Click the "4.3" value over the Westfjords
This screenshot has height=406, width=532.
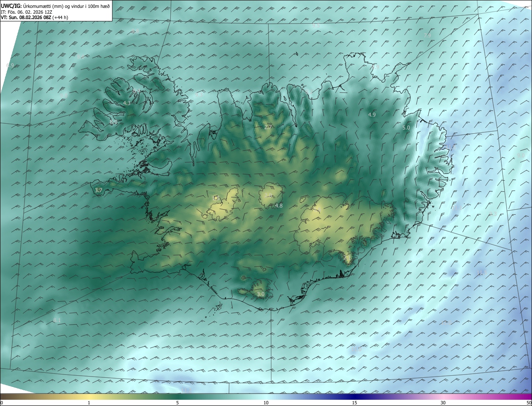127,103
